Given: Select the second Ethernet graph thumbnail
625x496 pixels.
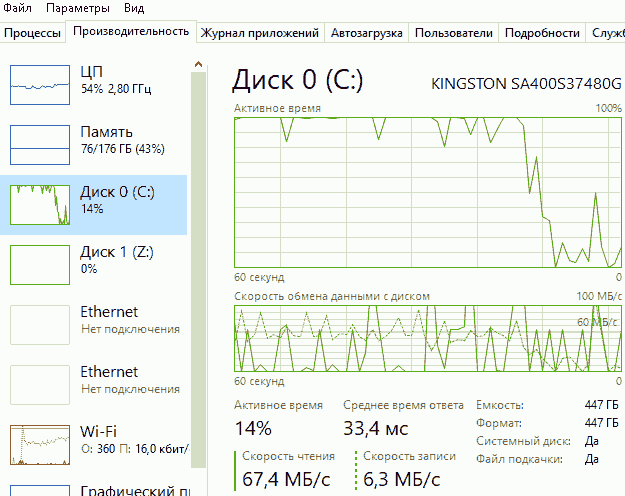Looking at the screenshot, I should [39, 384].
